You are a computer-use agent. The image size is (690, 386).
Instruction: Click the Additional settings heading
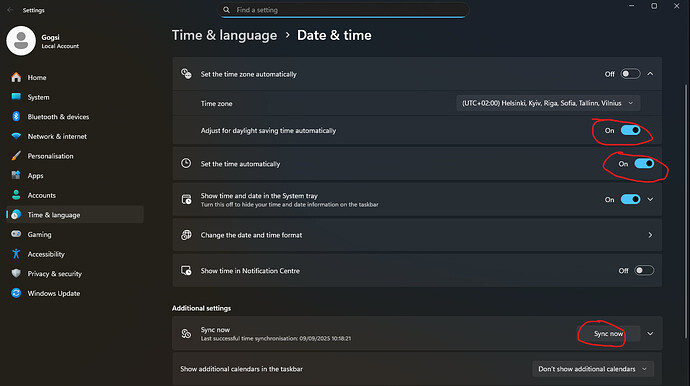click(202, 308)
